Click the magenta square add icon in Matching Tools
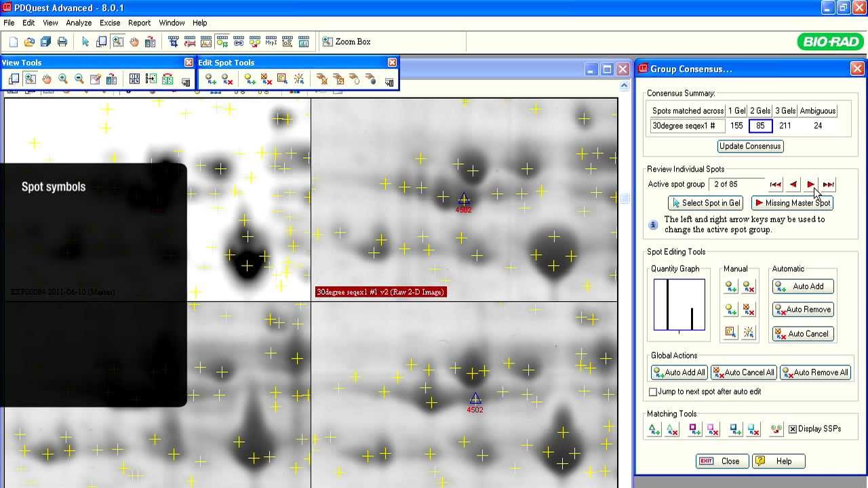Screen dimensions: 868x488 (695, 429)
